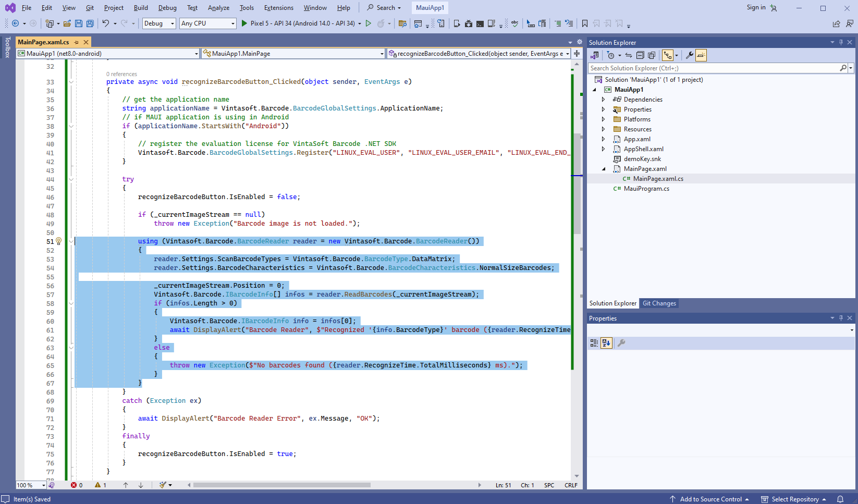This screenshot has width=858, height=504.
Task: Open the 100 % zoom level dropdown
Action: [31, 485]
